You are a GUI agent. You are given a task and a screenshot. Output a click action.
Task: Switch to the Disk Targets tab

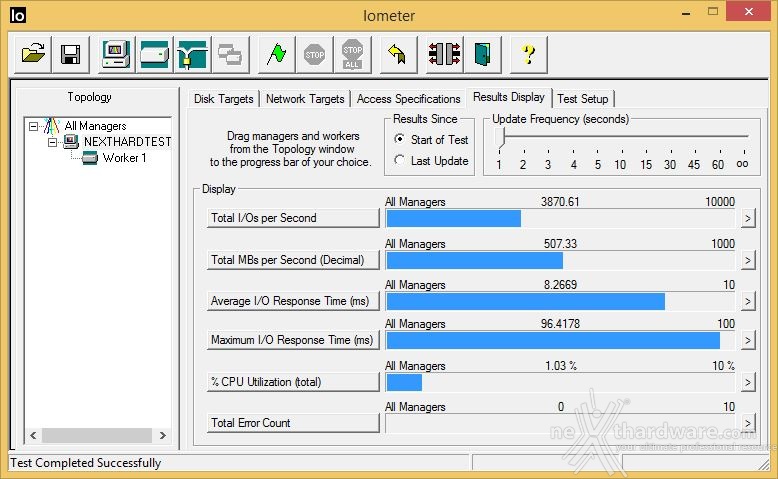pyautogui.click(x=224, y=99)
